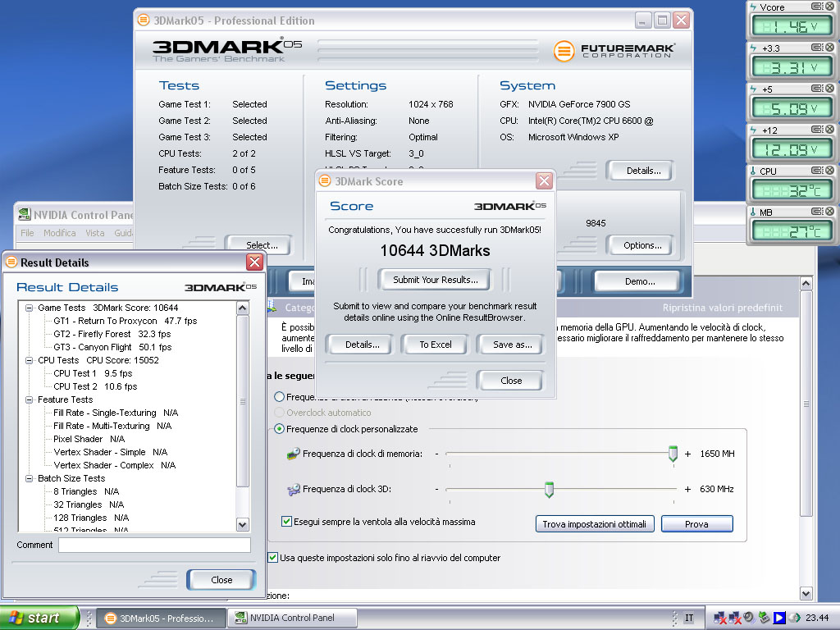Click the second disconnected network tray icon
Viewport: 840px width, 630px height.
(735, 619)
